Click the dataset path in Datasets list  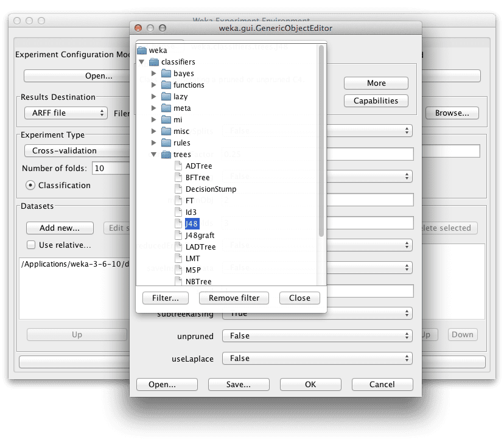[x=75, y=264]
